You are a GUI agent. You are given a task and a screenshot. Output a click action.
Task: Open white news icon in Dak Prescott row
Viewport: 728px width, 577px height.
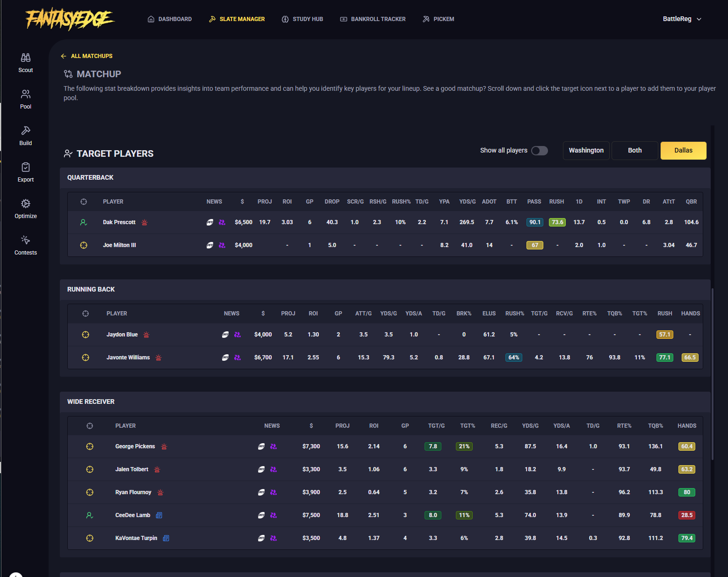(210, 222)
